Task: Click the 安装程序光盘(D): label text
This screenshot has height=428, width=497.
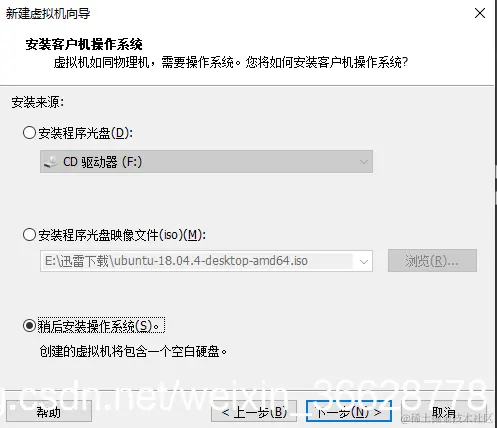Action: [86, 133]
